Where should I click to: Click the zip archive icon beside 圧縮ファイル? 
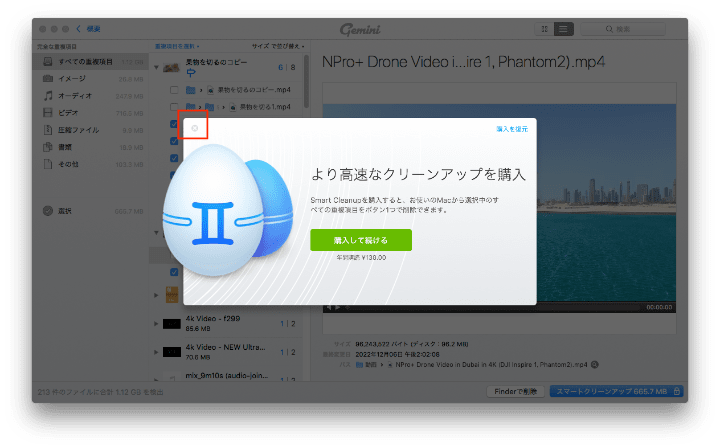pos(48,130)
